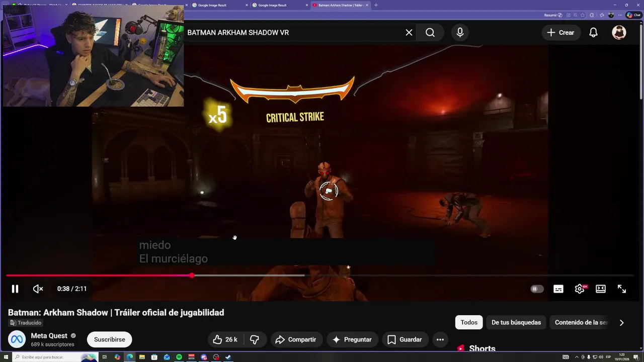The image size is (644, 362).
Task: Pause the video playback
Action: pyautogui.click(x=15, y=289)
